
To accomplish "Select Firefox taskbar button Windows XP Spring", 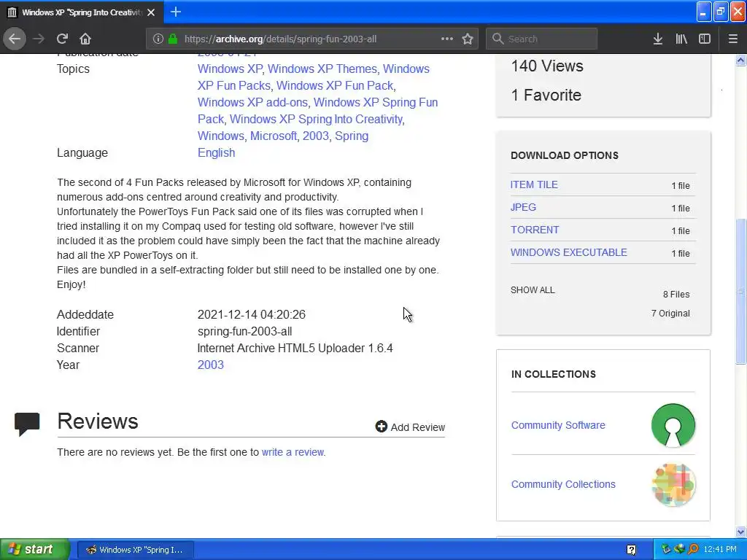I will 135,550.
